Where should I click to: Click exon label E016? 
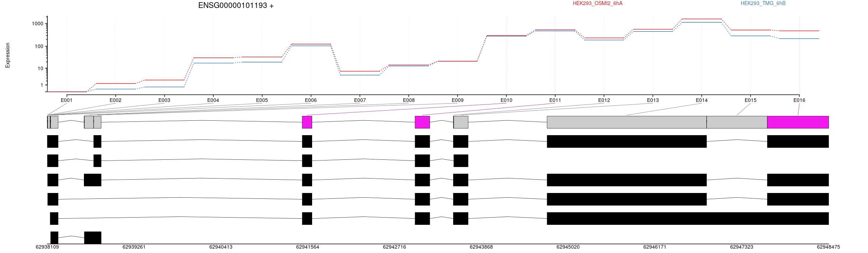tap(799, 100)
